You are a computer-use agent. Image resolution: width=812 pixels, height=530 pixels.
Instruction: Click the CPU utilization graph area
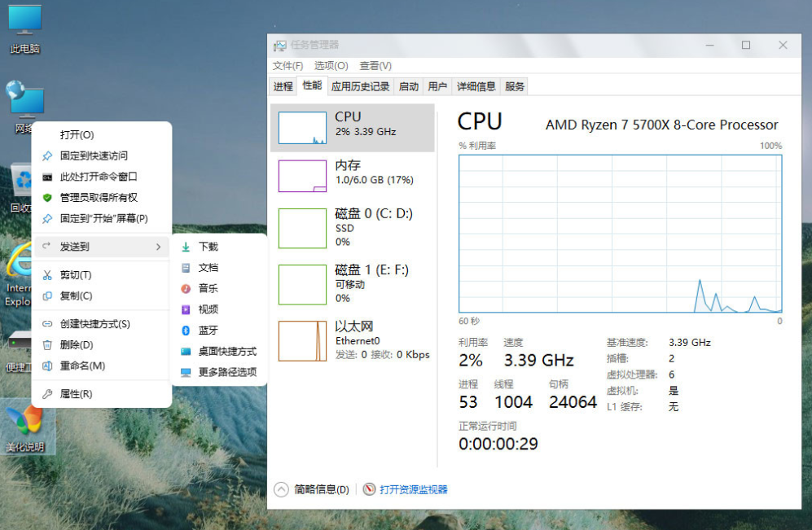pos(620,233)
